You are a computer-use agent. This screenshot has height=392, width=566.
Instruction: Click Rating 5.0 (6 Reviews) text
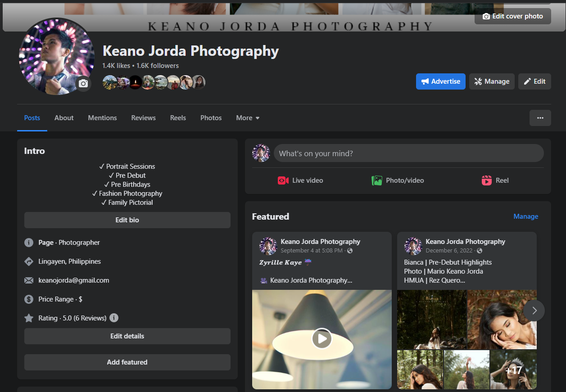(72, 318)
